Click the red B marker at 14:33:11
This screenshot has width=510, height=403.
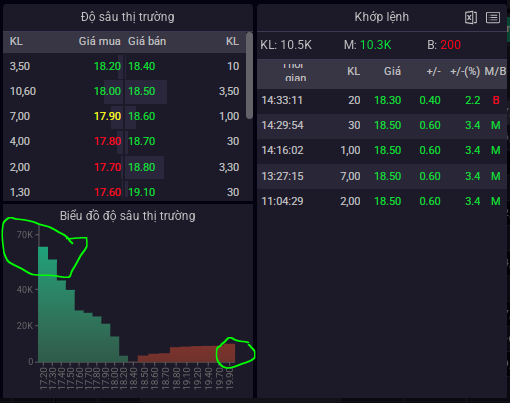(x=496, y=100)
